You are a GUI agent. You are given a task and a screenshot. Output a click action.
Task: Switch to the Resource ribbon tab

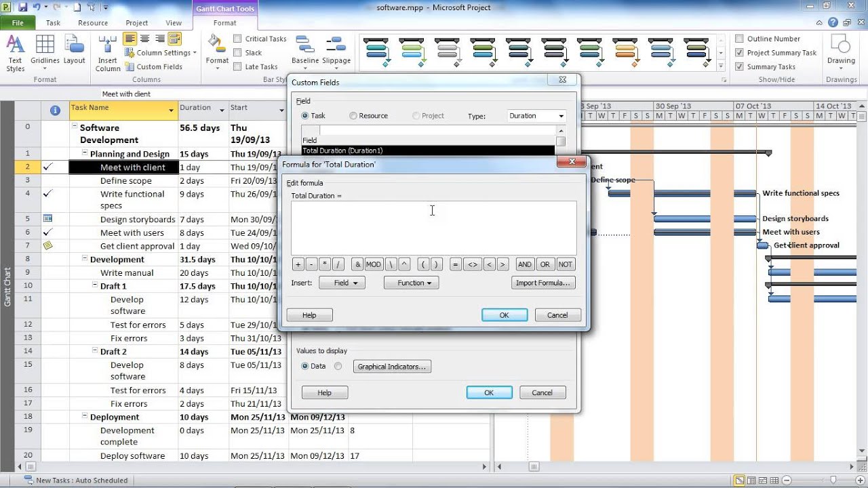coord(93,22)
